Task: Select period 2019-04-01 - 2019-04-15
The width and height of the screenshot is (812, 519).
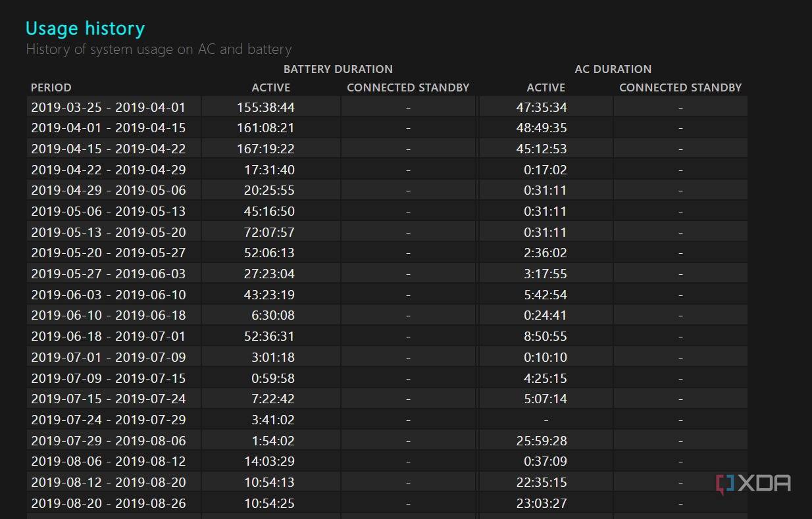Action: tap(109, 128)
